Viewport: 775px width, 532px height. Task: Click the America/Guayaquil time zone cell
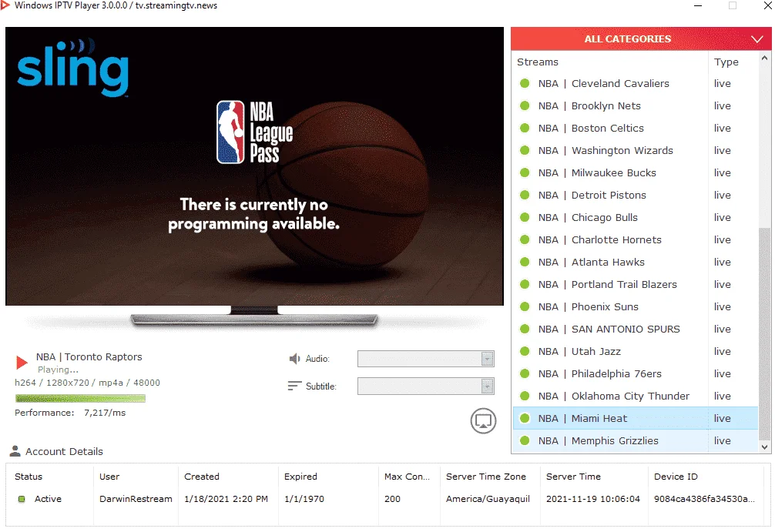488,499
